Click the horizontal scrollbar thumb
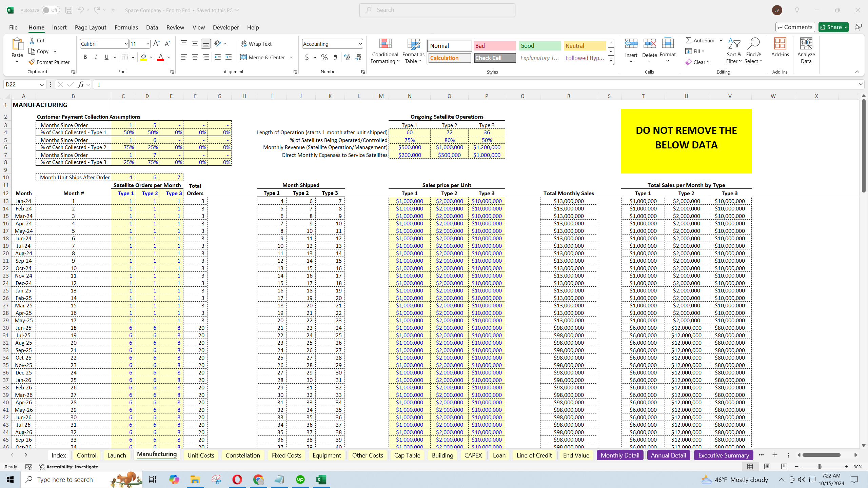Viewport: 868px width, 488px height. click(x=822, y=455)
